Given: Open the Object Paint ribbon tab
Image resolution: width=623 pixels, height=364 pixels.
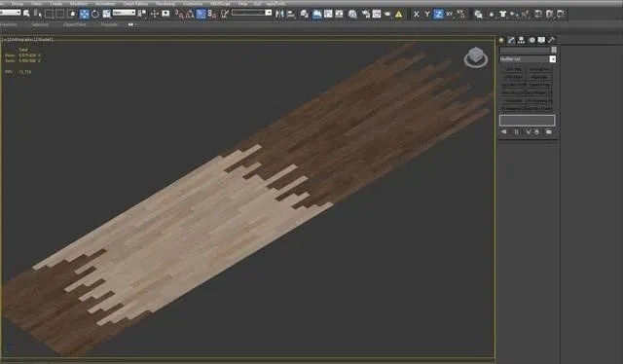Looking at the screenshot, I should (x=74, y=24).
